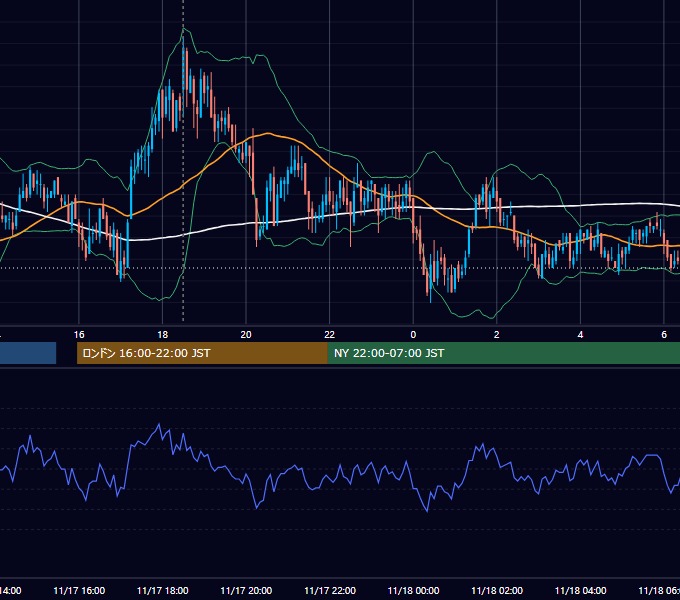
Task: Click the 18 hour label on chart axis
Action: click(x=163, y=334)
